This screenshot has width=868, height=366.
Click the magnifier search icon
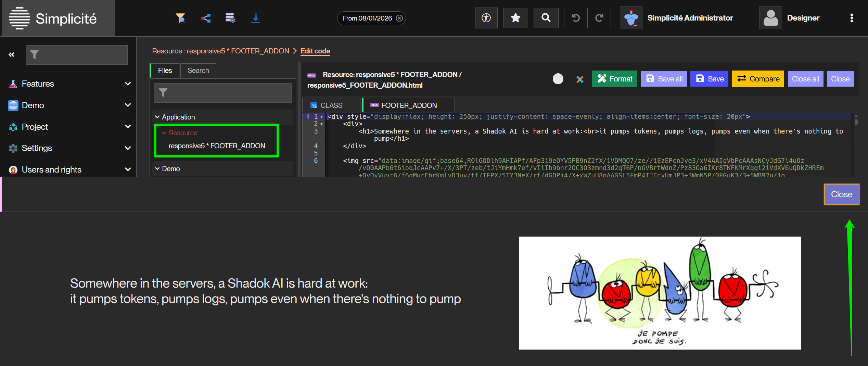(546, 18)
